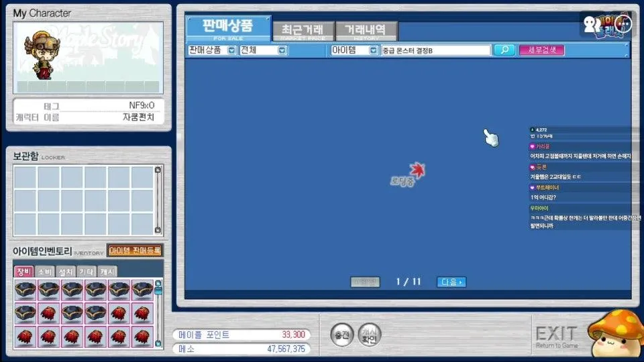The width and height of the screenshot is (644, 362).
Task: Select last red cape in bottom inventory row
Action: pyautogui.click(x=142, y=337)
